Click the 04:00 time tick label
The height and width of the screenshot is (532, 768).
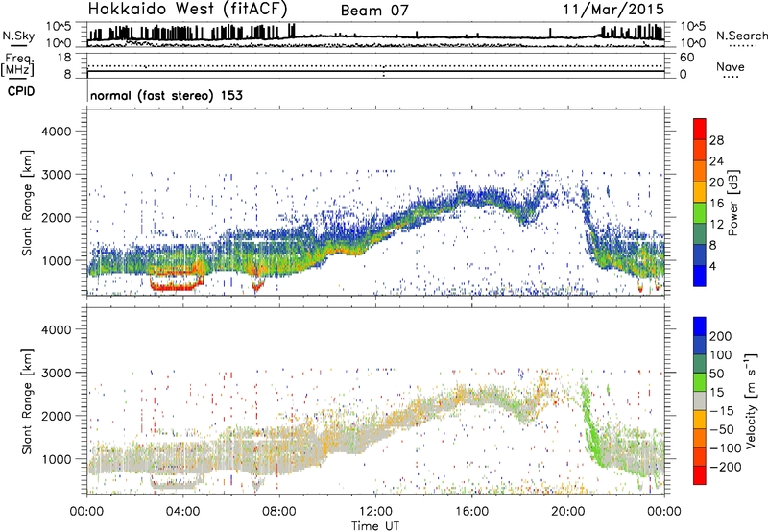coord(182,512)
